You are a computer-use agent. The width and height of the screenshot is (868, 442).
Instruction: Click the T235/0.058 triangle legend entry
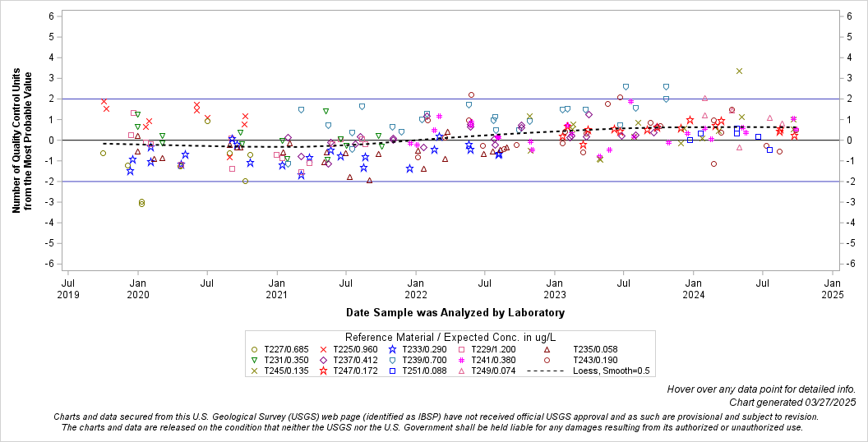point(579,350)
